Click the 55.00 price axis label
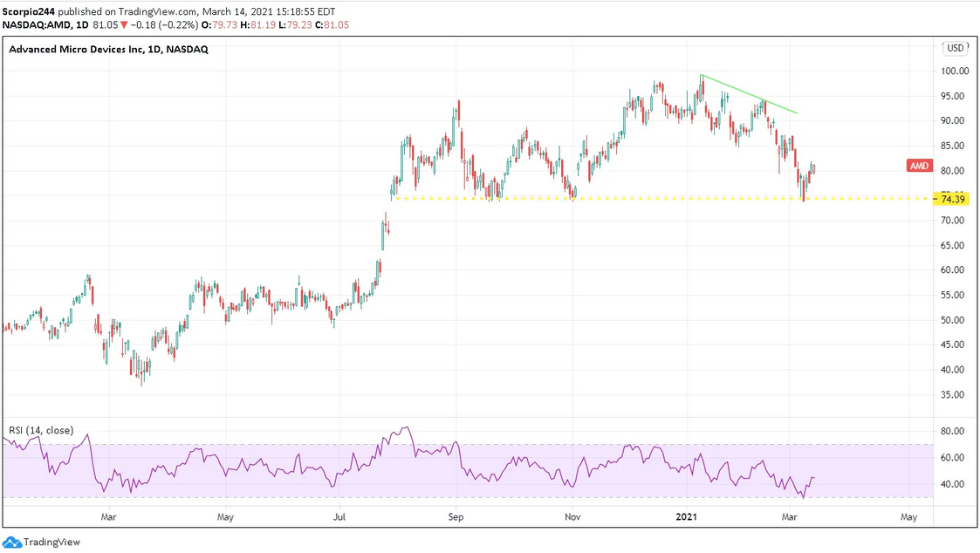980x553 pixels. coord(952,295)
